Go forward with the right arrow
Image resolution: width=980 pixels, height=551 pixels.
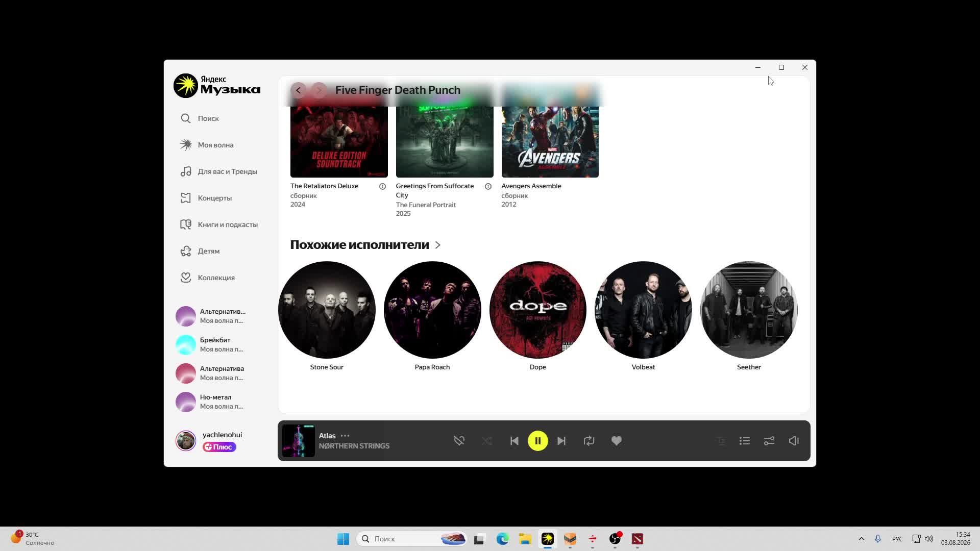click(x=319, y=90)
